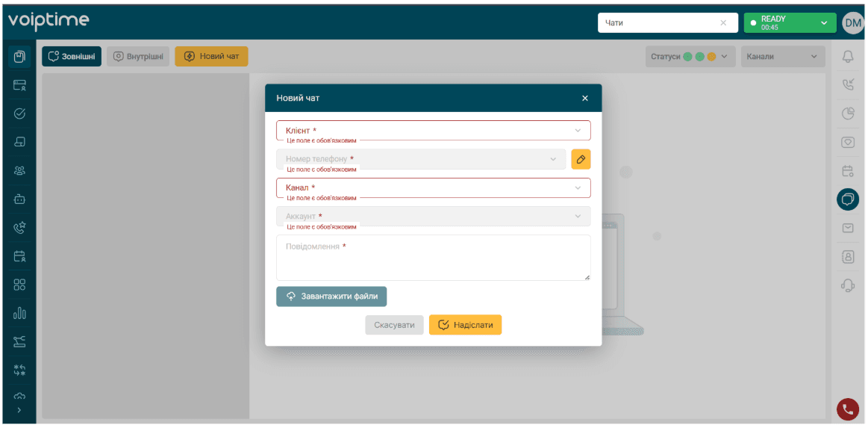
Task: Open the READY status dropdown
Action: point(790,22)
